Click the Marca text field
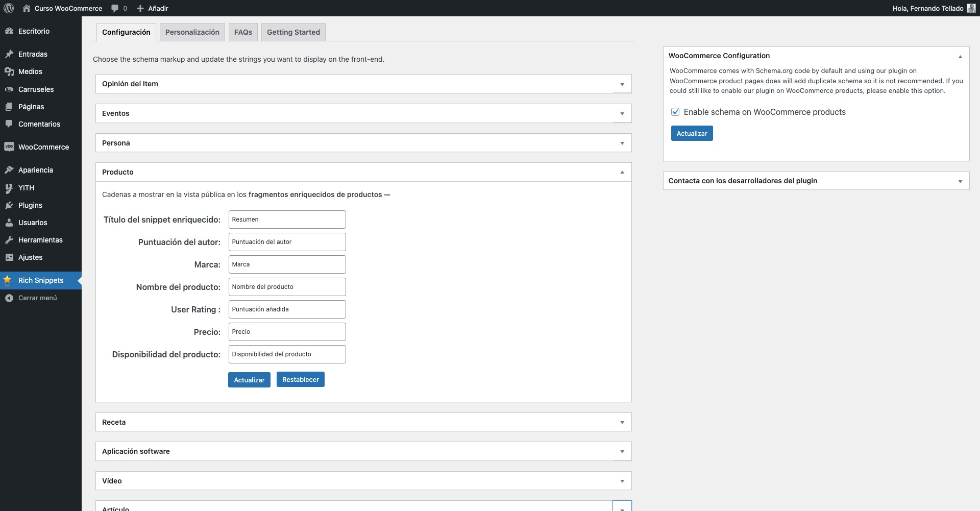 coord(287,264)
